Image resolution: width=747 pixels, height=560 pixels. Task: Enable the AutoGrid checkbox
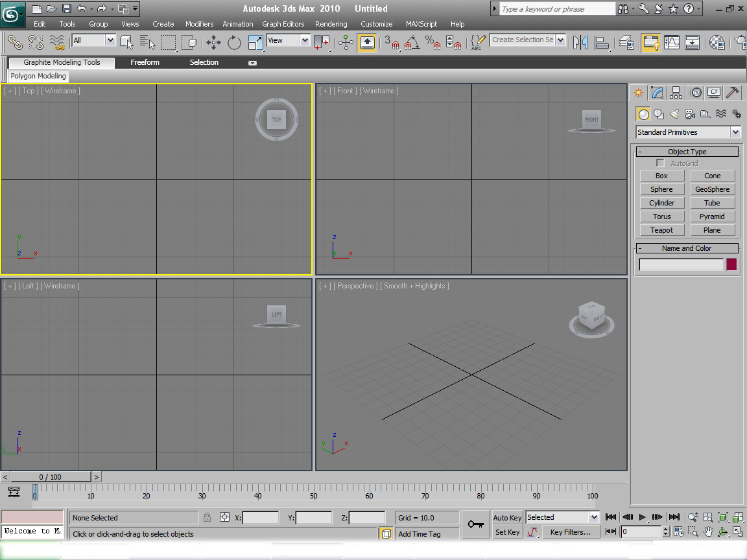(x=660, y=163)
